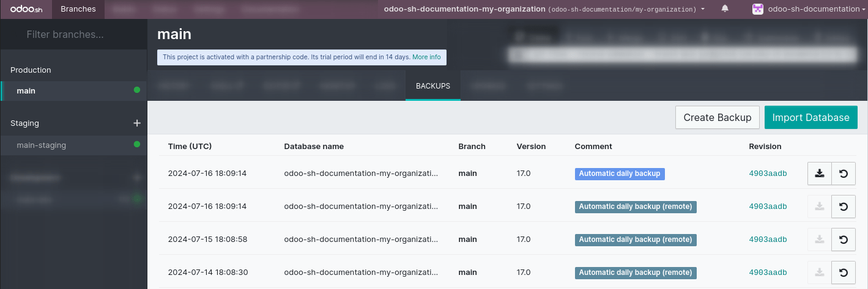Restore the 2024-07-15 remote backup
Image resolution: width=868 pixels, height=289 pixels.
pos(844,240)
